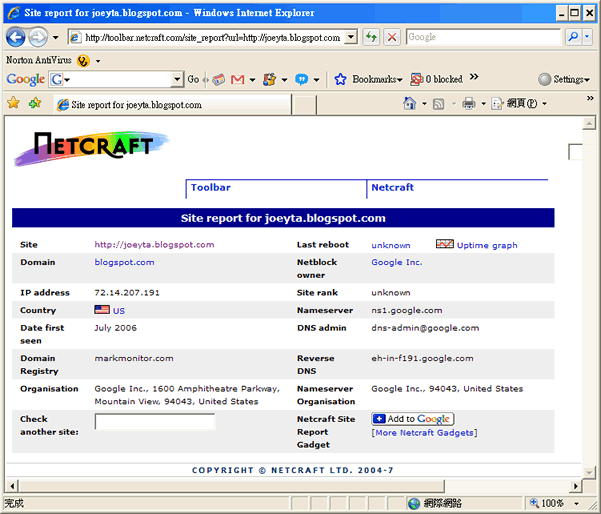Open the search provider options dropdown
The image size is (601, 514).
tap(587, 37)
